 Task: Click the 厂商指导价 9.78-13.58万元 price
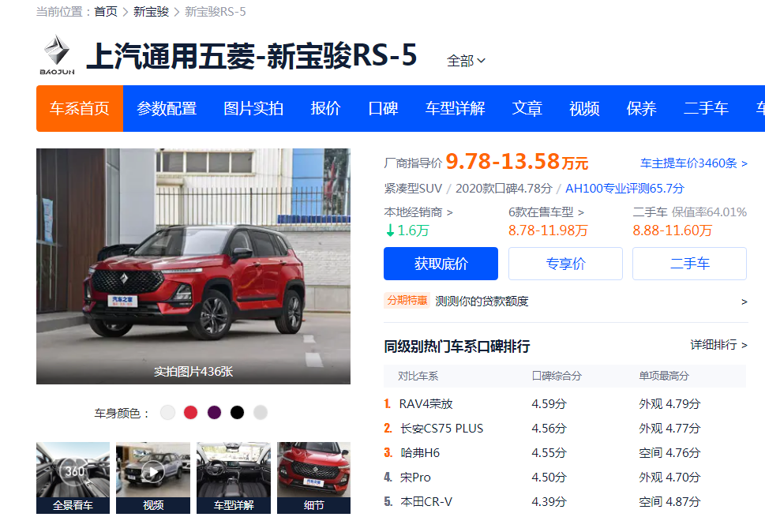(486, 162)
